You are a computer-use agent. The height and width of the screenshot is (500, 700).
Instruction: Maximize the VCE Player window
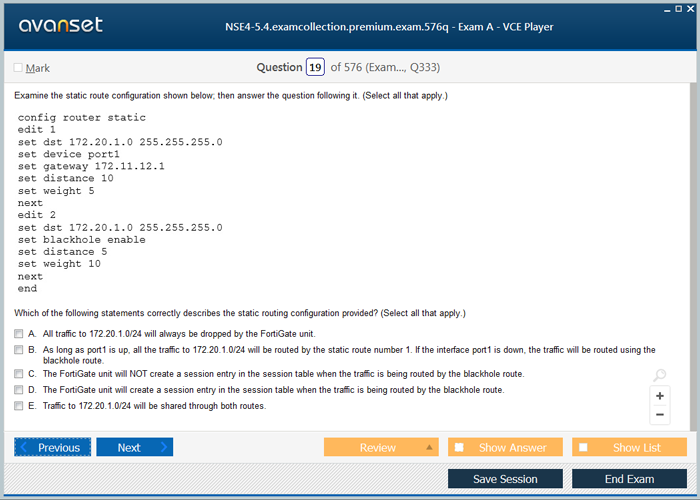(677, 8)
